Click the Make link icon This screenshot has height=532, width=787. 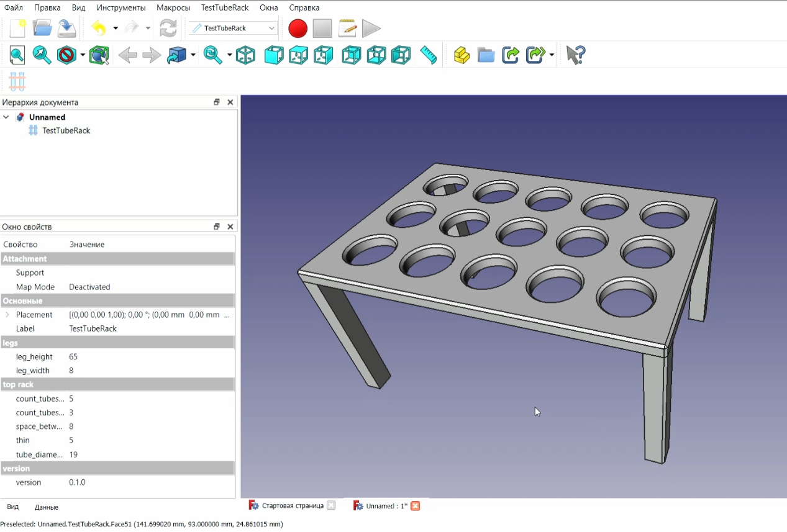[x=511, y=55]
